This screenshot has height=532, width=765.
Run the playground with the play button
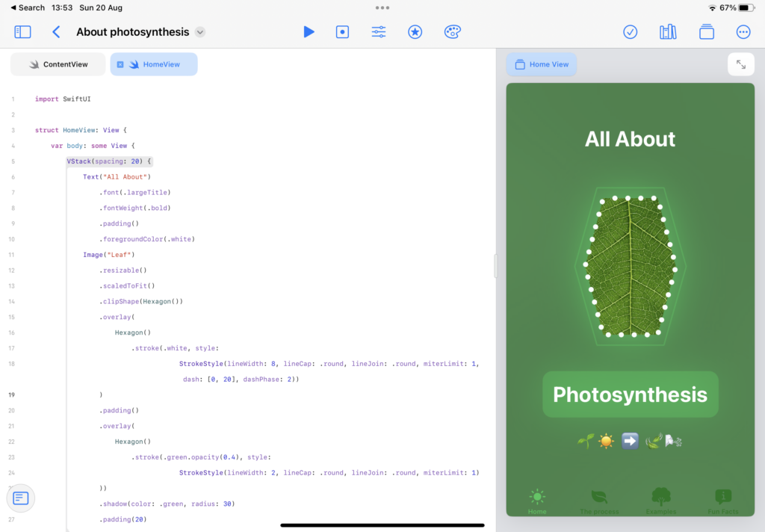coord(309,31)
